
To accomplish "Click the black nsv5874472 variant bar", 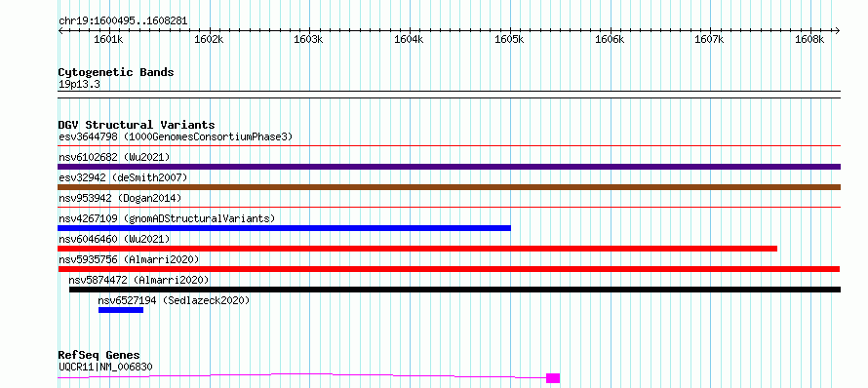I will tap(454, 290).
